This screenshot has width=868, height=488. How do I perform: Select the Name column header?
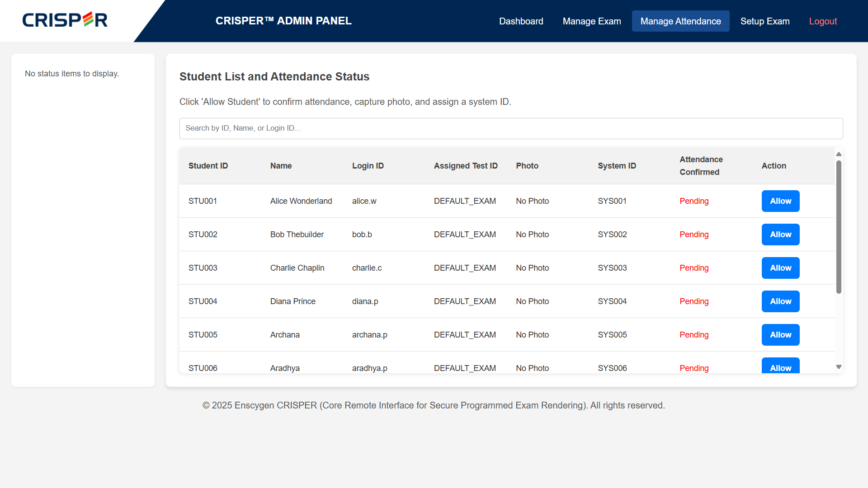(x=281, y=166)
